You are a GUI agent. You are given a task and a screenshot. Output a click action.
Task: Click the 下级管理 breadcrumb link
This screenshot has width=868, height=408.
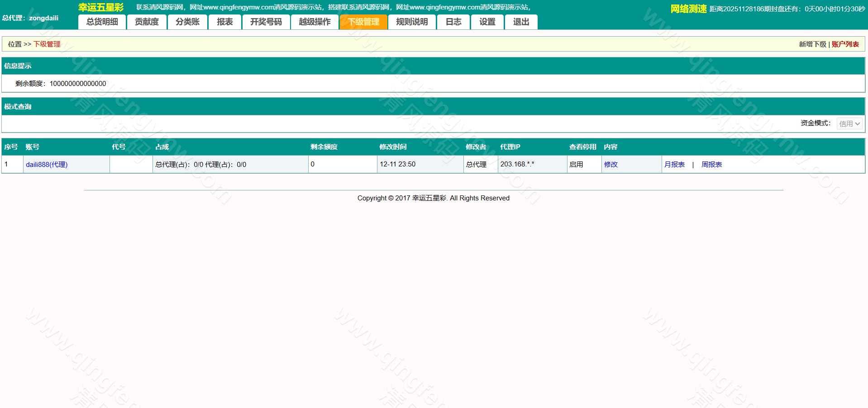[x=48, y=44]
